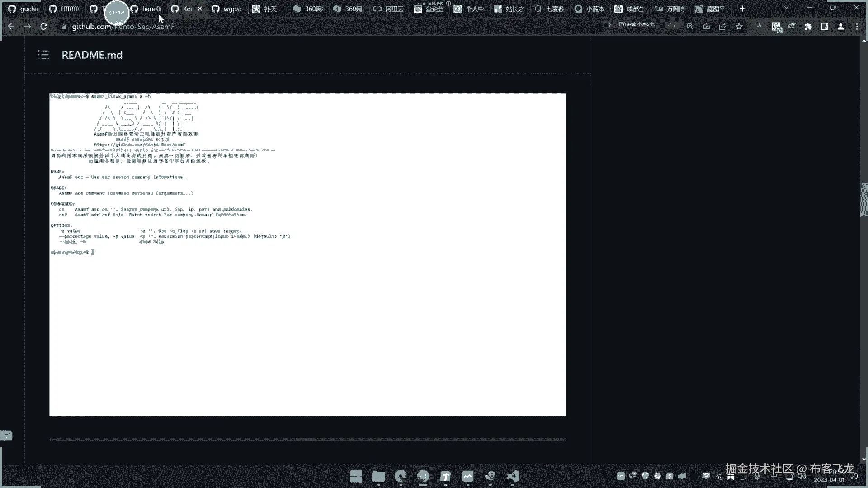Open File Explorer from the taskbar
The image size is (868, 488).
tap(378, 476)
